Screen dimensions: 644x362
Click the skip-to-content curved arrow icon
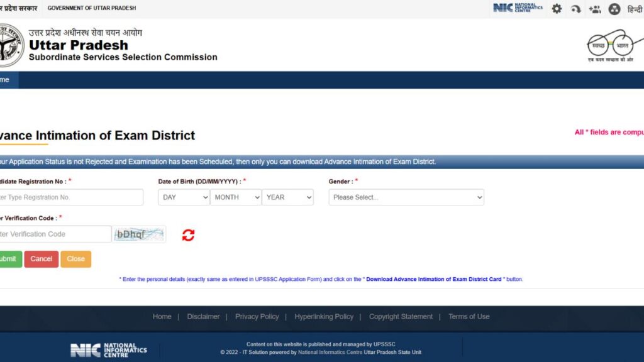tap(575, 9)
